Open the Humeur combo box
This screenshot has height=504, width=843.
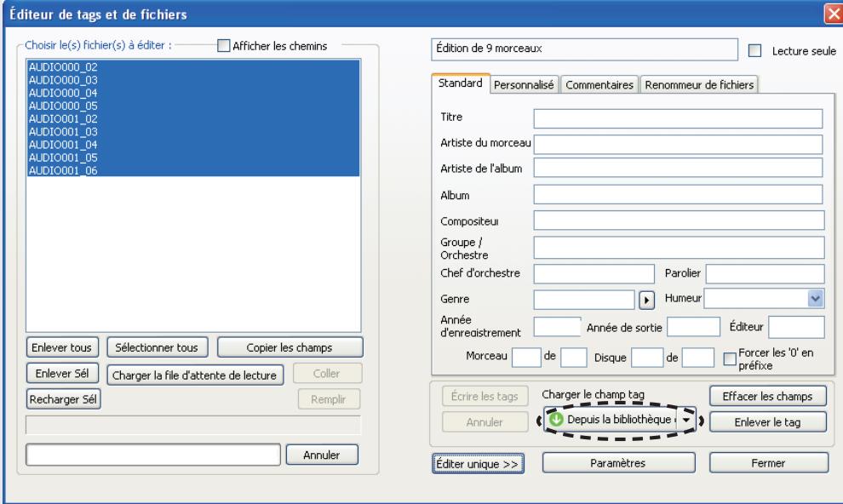coord(764,299)
